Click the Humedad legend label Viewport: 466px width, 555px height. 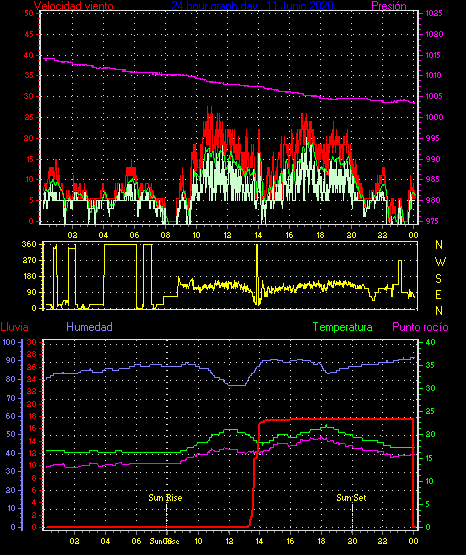[x=89, y=327]
